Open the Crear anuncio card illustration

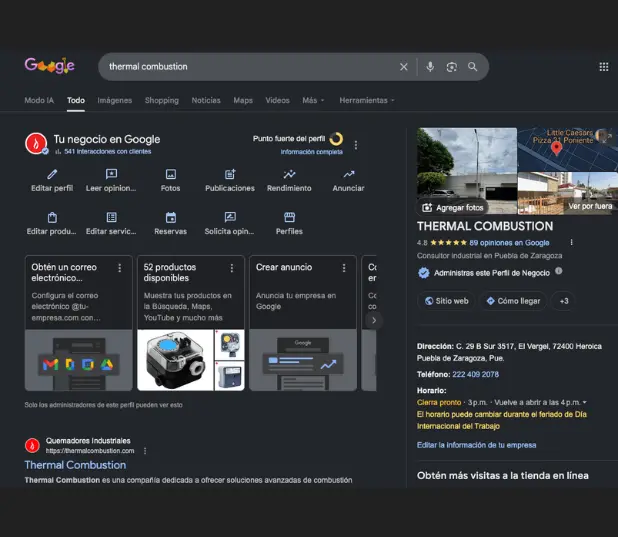[x=303, y=360]
